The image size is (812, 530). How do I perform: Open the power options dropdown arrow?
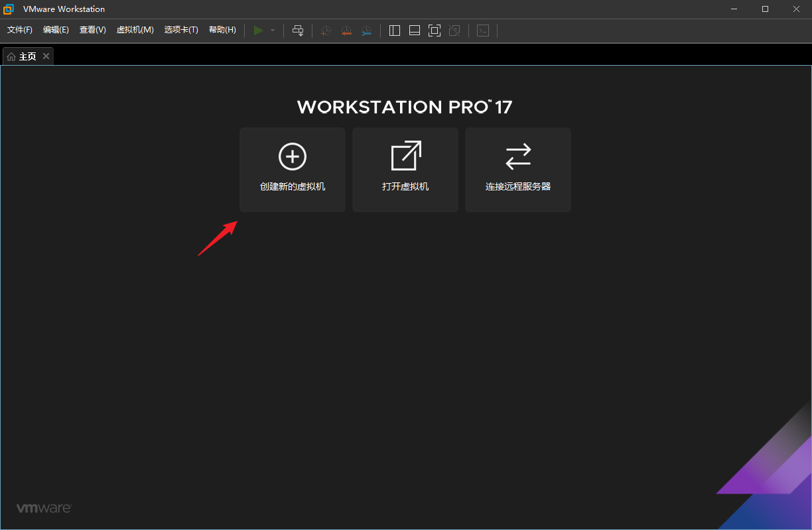coord(273,31)
